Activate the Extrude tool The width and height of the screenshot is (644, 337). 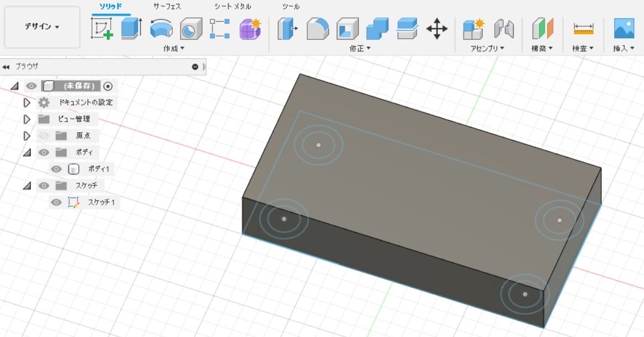click(132, 29)
